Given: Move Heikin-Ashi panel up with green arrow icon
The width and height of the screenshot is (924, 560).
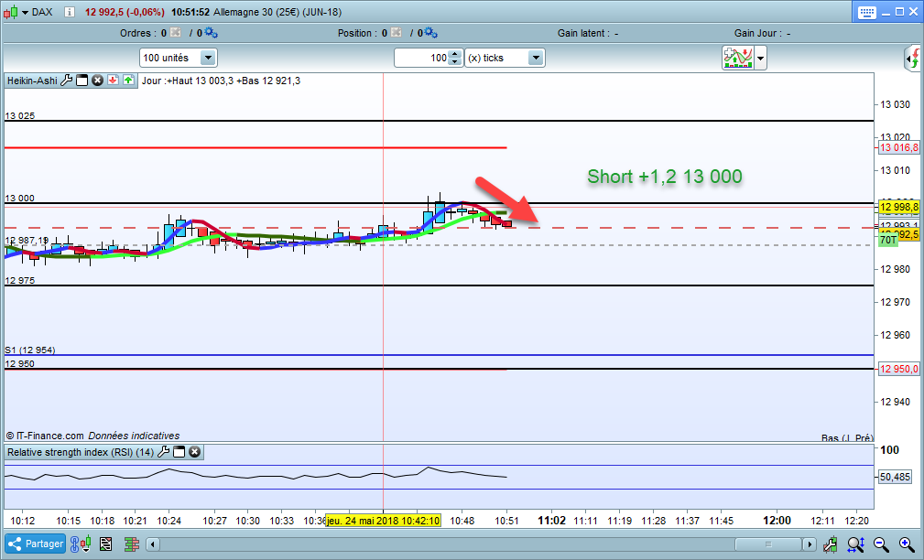Looking at the screenshot, I should click(128, 81).
